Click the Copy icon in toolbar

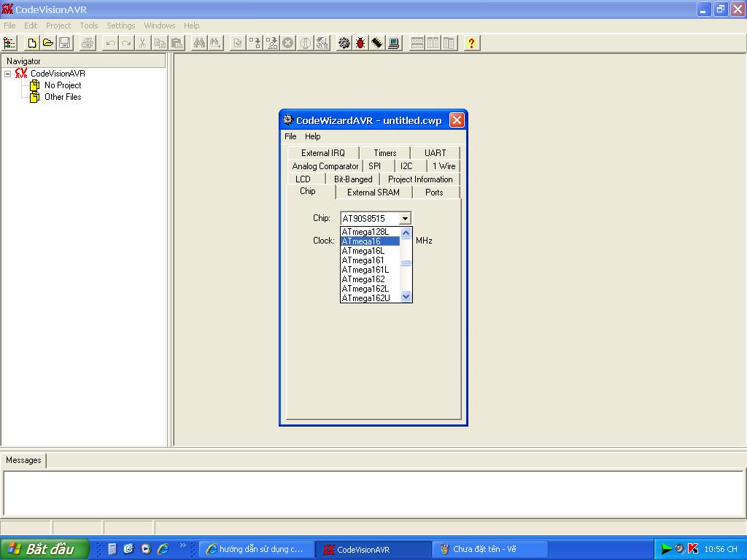pyautogui.click(x=160, y=43)
